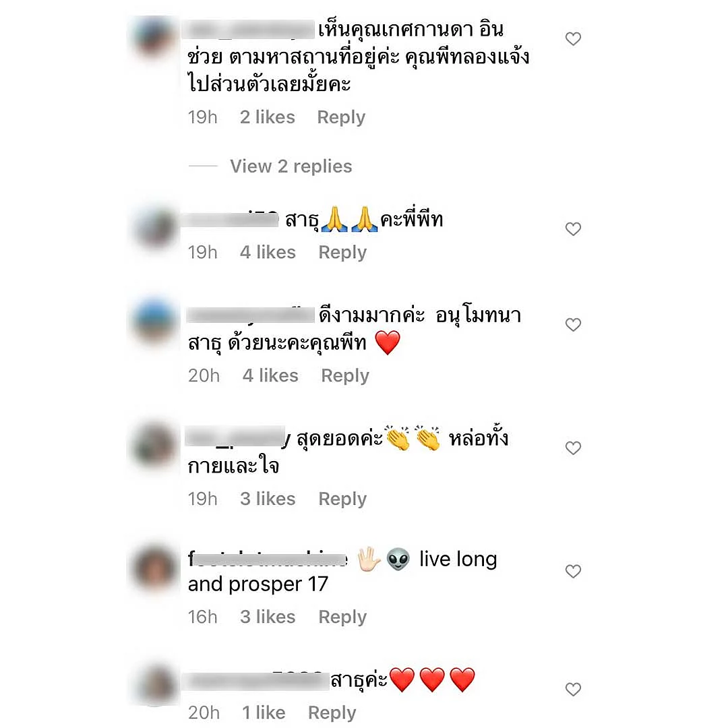The height and width of the screenshot is (728, 728).
Task: Open avatar of first commenter
Action: click(x=154, y=38)
